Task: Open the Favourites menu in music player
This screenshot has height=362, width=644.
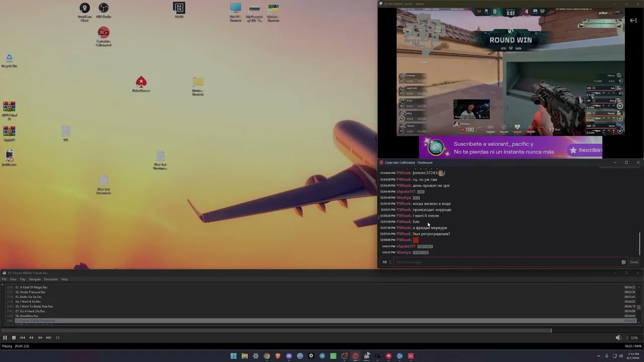Action: (51, 279)
